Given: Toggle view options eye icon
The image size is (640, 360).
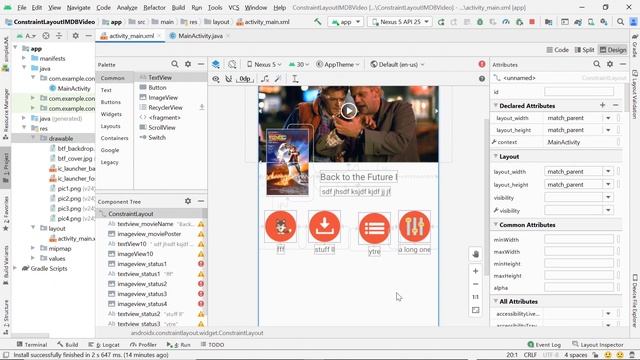Looking at the screenshot, I should pyautogui.click(x=216, y=79).
